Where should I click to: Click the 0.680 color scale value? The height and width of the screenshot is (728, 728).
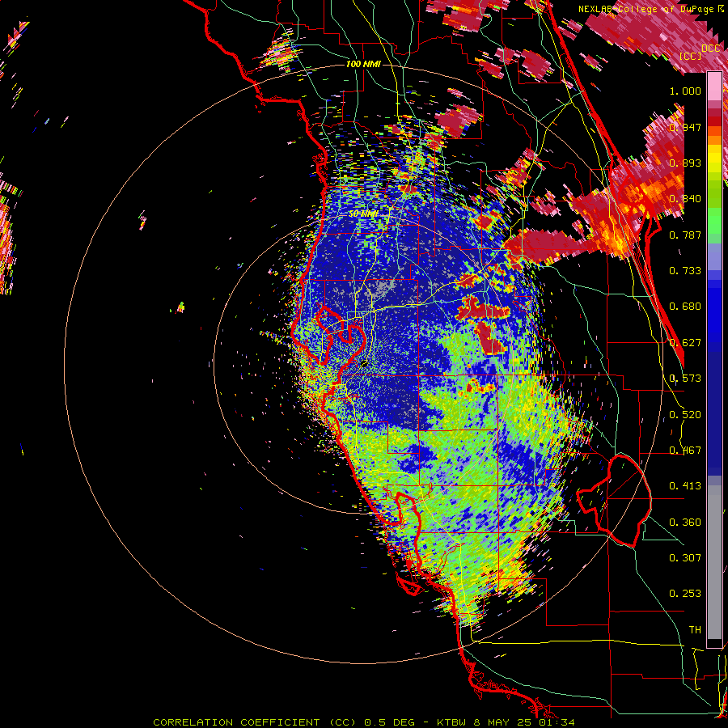685,307
